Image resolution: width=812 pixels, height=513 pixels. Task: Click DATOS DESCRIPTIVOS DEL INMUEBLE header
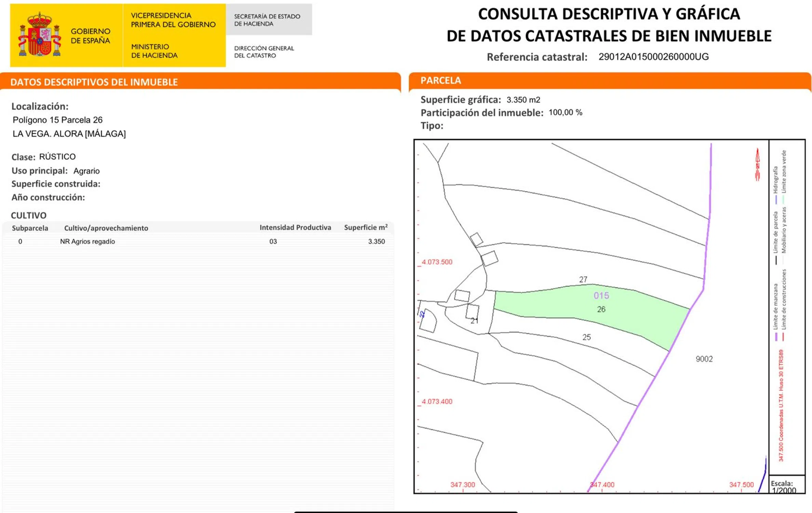[x=94, y=82]
